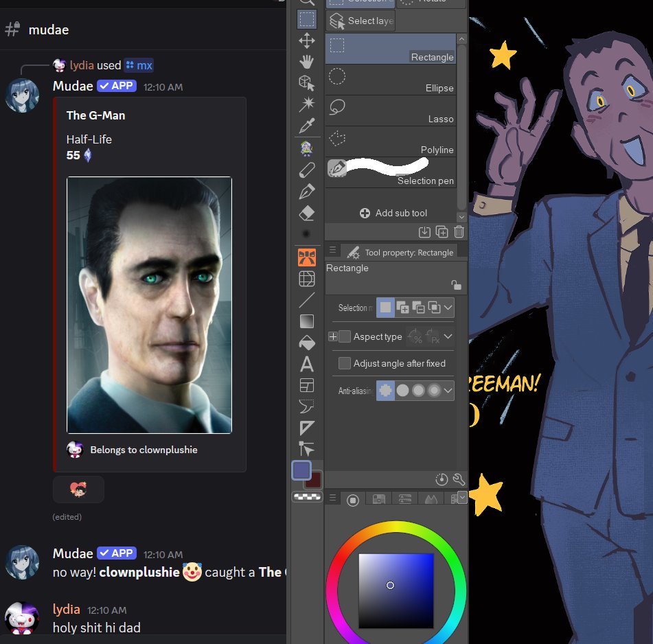Select the straight line Figure tool
Viewport: 653px width, 644px height.
(307, 300)
